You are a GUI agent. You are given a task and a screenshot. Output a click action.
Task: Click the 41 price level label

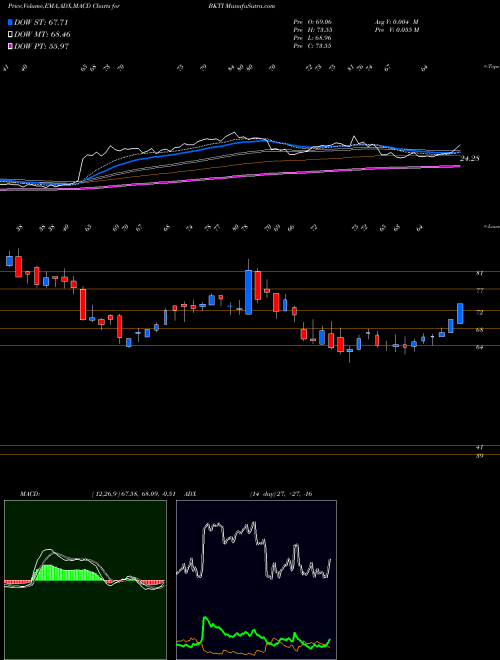point(479,447)
